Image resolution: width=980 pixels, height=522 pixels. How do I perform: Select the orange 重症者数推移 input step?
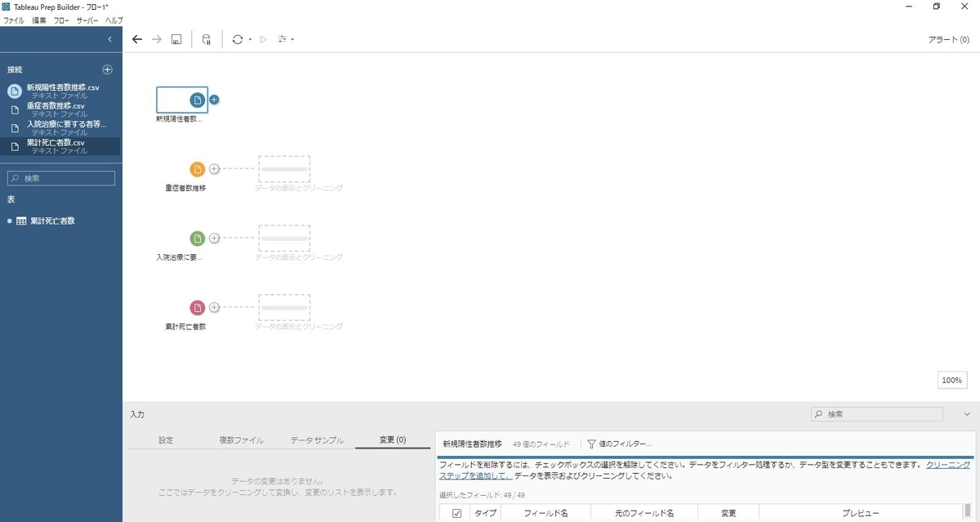[198, 169]
